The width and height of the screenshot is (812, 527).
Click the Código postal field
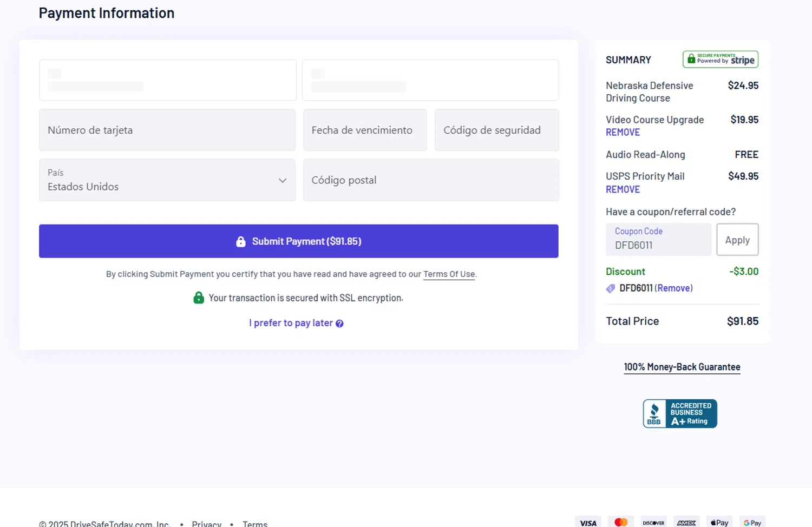click(431, 180)
